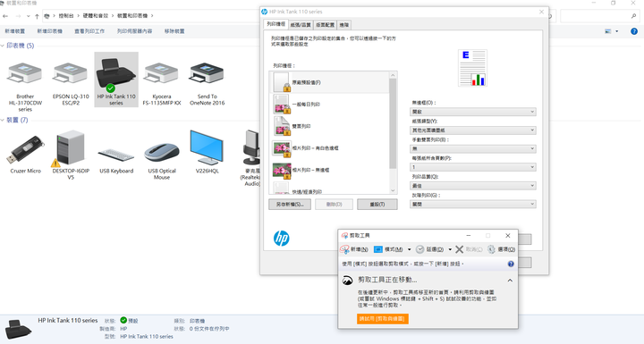Switch to the Printing Shortcuts tab (列印捷徑)

(276, 24)
